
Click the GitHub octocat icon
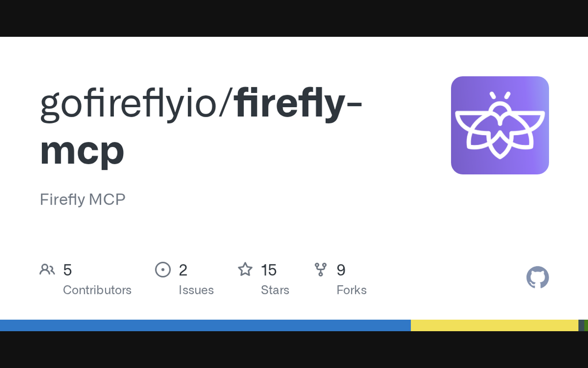537,277
